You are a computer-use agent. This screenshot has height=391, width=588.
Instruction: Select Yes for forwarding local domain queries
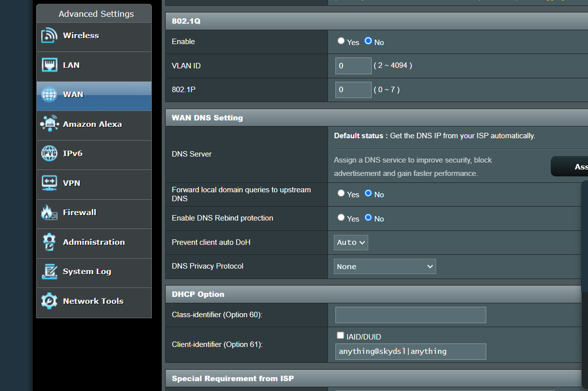coord(341,193)
